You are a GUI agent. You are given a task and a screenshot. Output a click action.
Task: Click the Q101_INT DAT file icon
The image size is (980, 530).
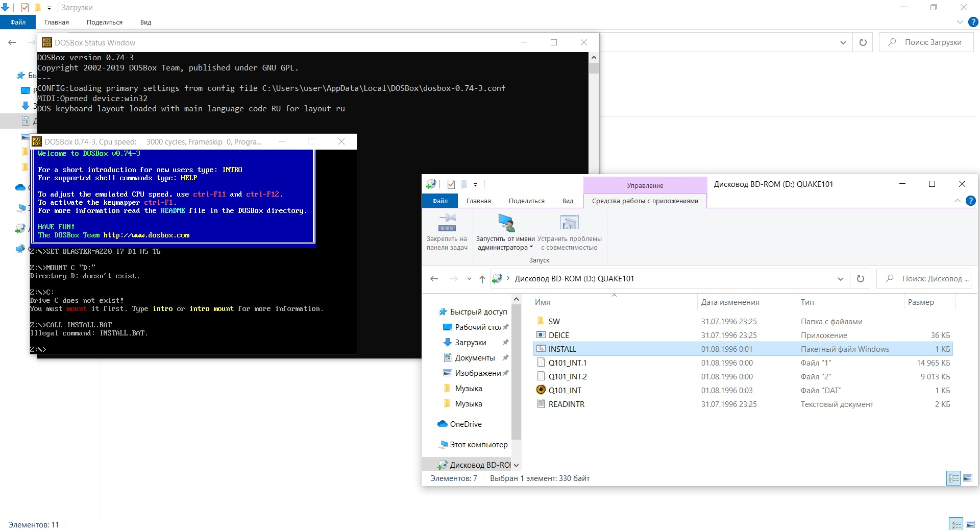click(x=541, y=390)
